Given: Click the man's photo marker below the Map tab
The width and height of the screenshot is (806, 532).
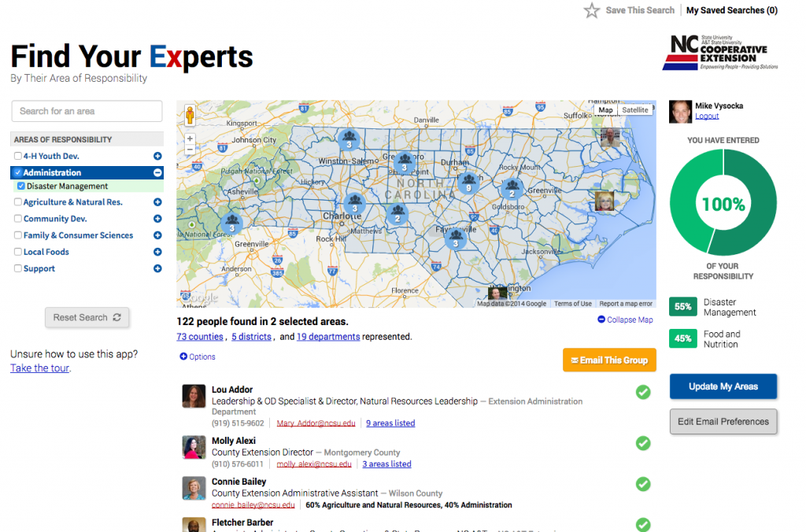Looking at the screenshot, I should [x=610, y=138].
